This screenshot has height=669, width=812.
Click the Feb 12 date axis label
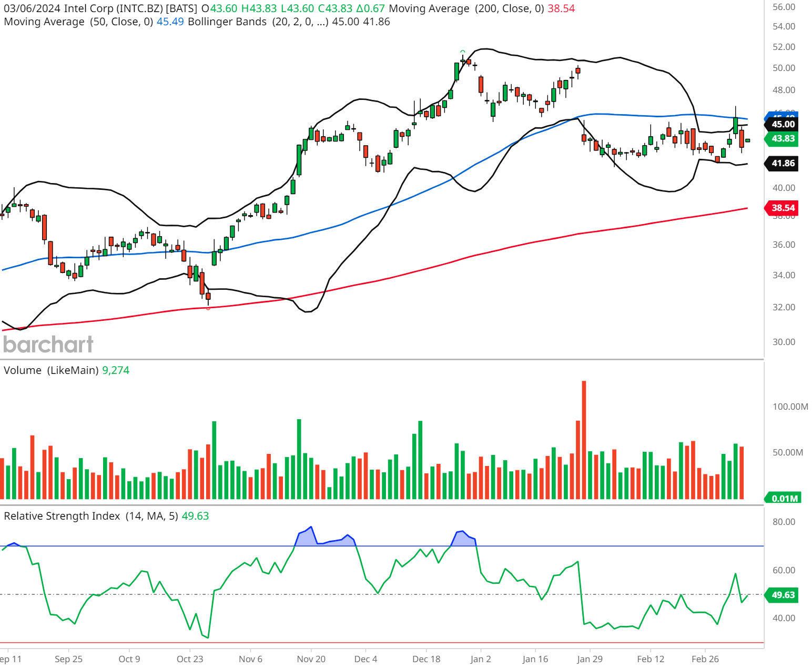tap(651, 659)
